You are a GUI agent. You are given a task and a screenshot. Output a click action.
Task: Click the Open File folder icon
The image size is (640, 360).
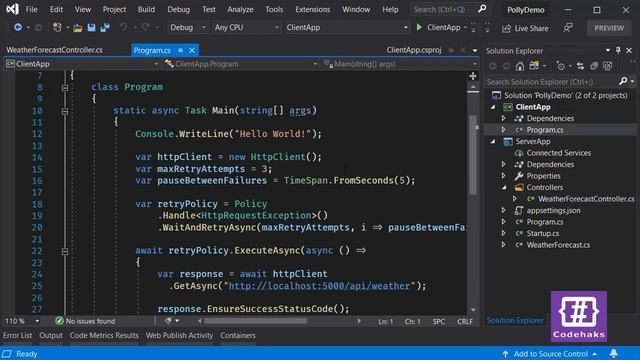(78, 28)
